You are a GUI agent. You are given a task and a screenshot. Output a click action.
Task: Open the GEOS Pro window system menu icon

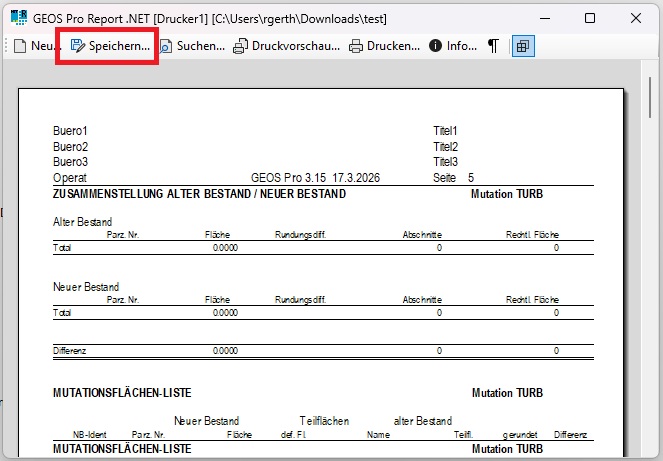[17, 18]
